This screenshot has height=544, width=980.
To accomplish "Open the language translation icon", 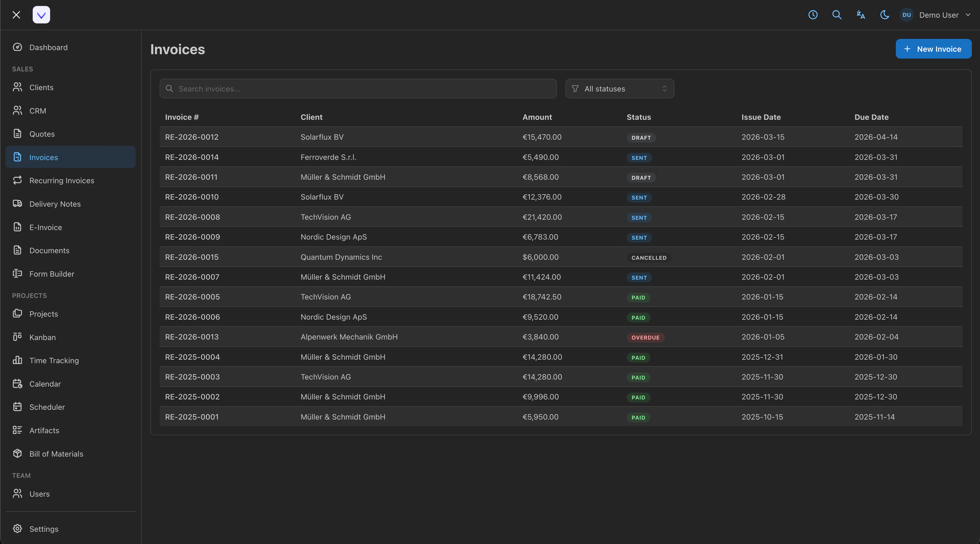I will point(861,15).
